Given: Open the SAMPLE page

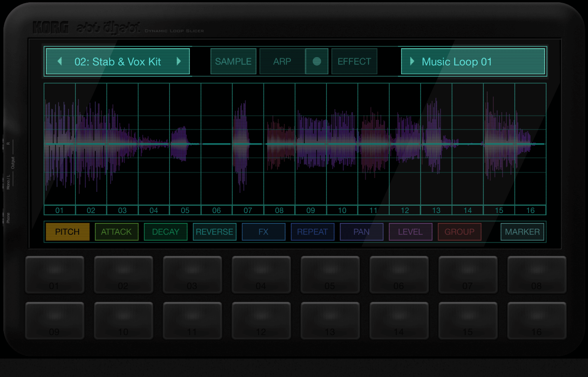Looking at the screenshot, I should [x=233, y=61].
